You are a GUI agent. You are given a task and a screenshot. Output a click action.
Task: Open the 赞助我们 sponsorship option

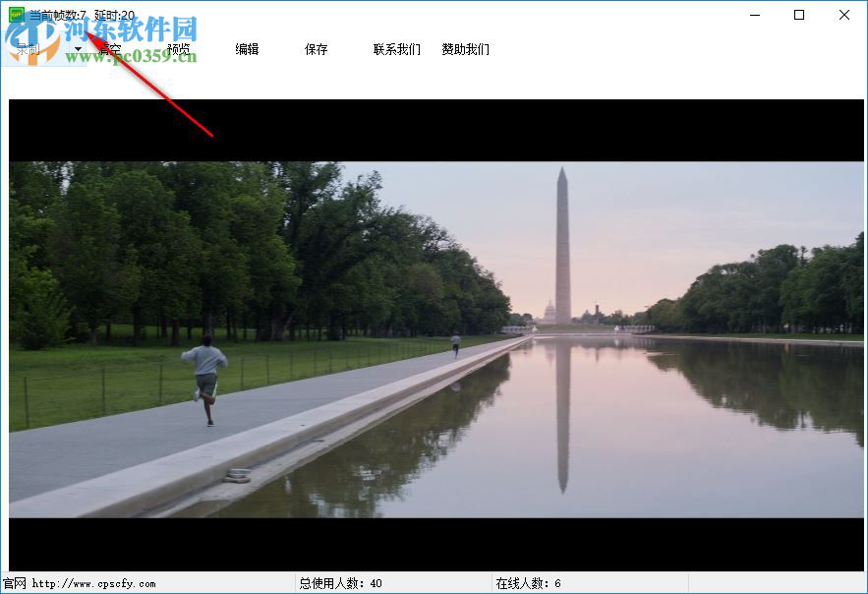coord(464,48)
